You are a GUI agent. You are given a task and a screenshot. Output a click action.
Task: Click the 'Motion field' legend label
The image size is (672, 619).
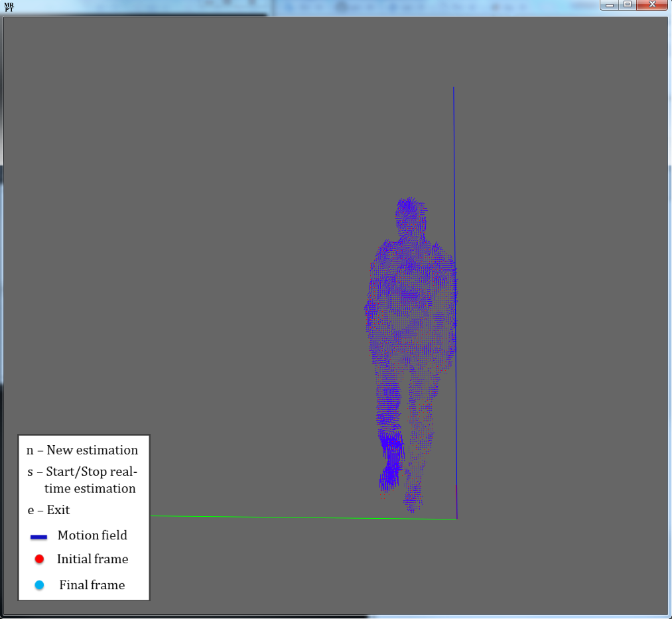click(92, 535)
